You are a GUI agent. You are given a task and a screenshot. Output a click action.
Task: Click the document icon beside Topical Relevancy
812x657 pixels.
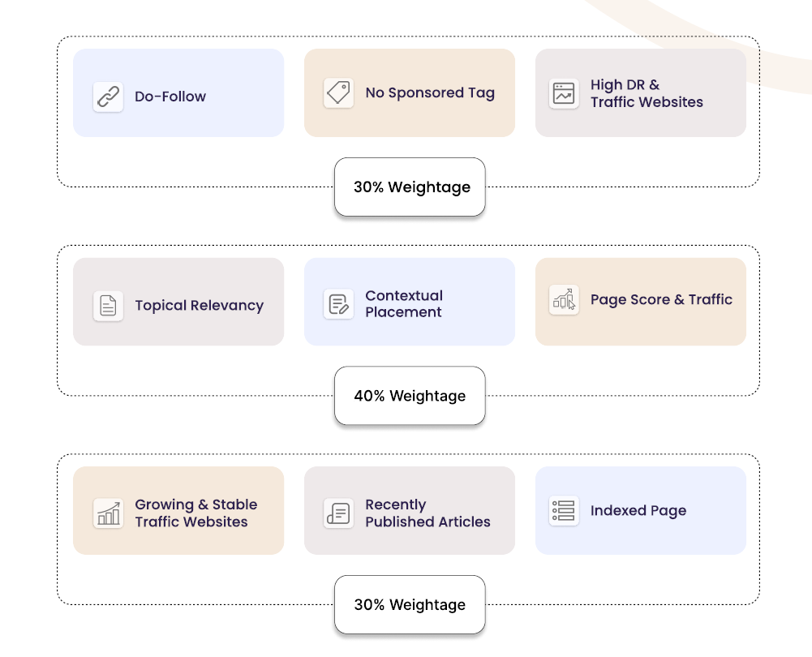(x=108, y=306)
